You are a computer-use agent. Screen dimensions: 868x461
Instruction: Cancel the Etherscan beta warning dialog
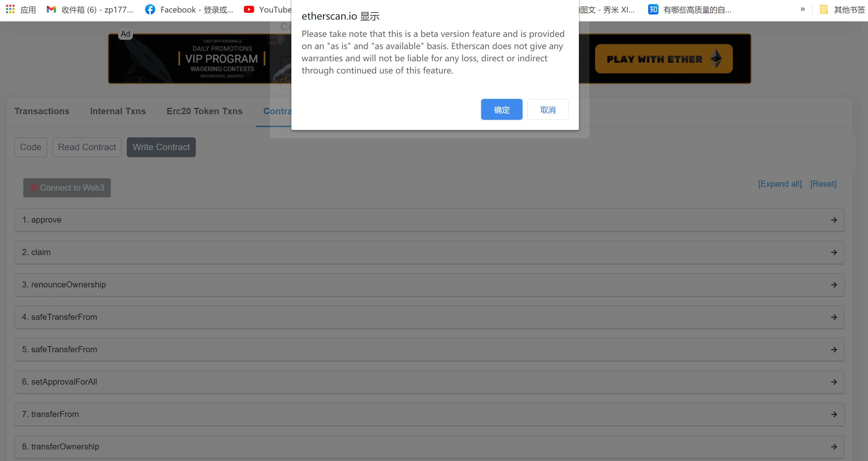(548, 110)
